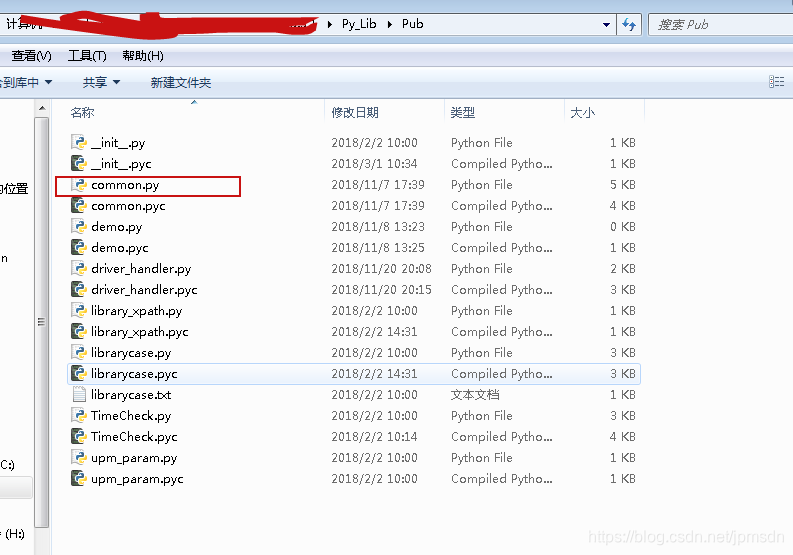Screen dimensions: 793x555
Task: Click the navigation pane scrollbar thumb
Action: coord(42,322)
